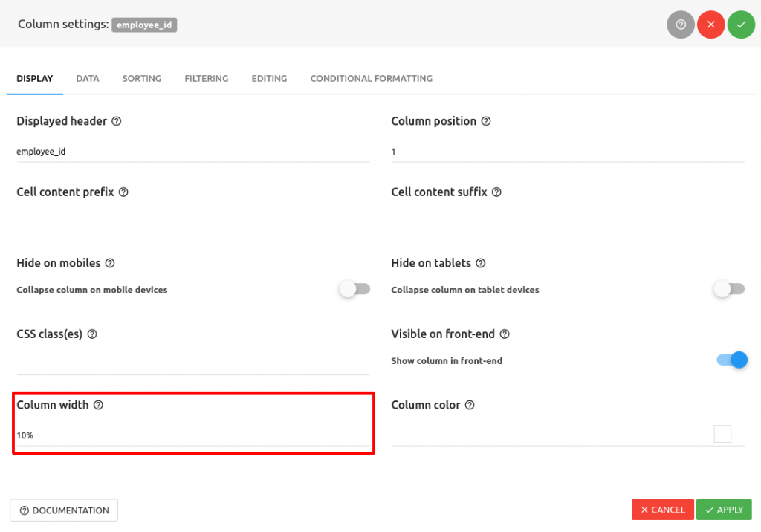Click the Cell content prefix field
This screenshot has width=761, height=532.
click(x=193, y=222)
